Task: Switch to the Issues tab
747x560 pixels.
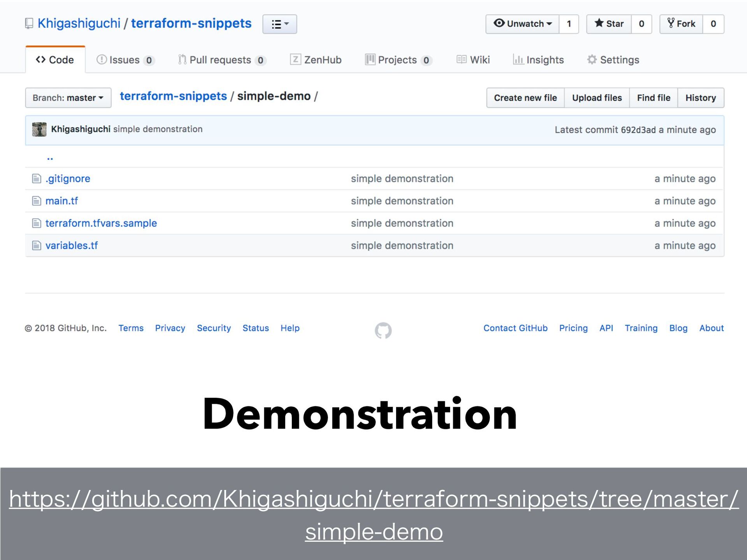Action: pyautogui.click(x=125, y=60)
